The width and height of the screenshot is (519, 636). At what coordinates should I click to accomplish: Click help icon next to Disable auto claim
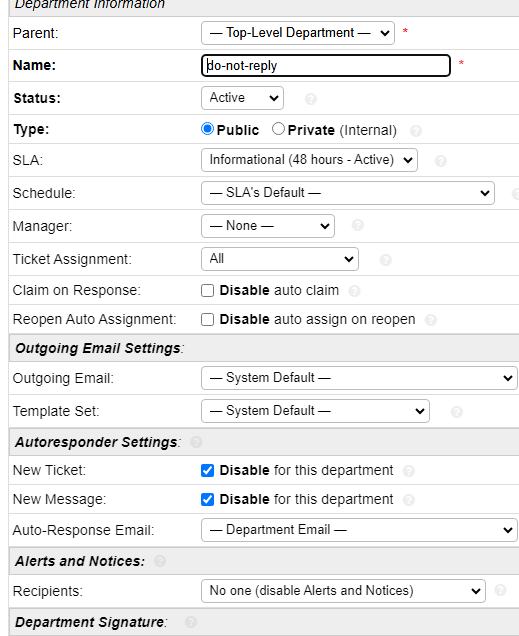pyautogui.click(x=354, y=291)
